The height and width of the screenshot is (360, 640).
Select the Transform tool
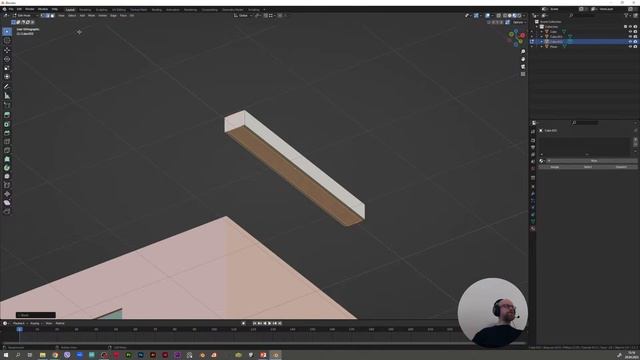[x=7, y=77]
